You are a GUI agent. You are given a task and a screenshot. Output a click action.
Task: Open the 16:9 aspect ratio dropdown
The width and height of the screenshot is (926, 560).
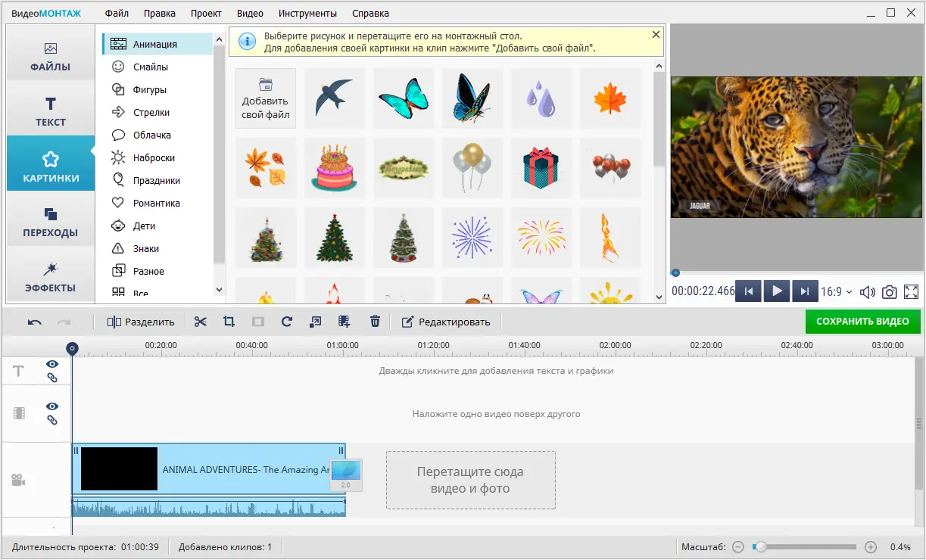click(837, 291)
